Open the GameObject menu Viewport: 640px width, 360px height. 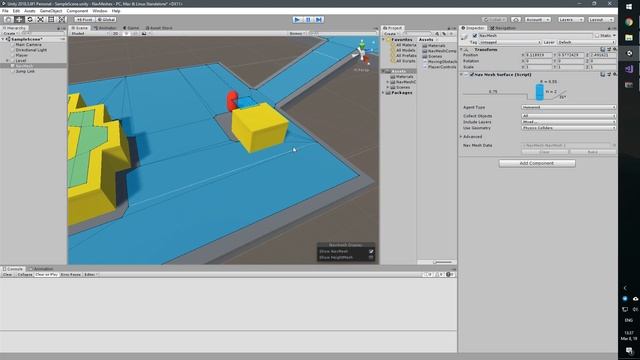(x=51, y=11)
